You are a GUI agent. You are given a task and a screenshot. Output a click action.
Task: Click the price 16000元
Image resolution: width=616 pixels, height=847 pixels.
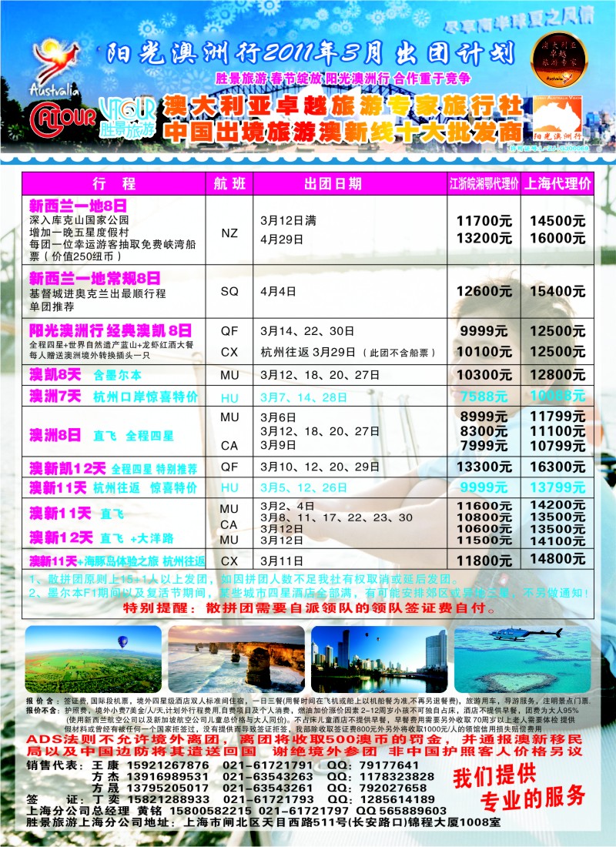(557, 238)
